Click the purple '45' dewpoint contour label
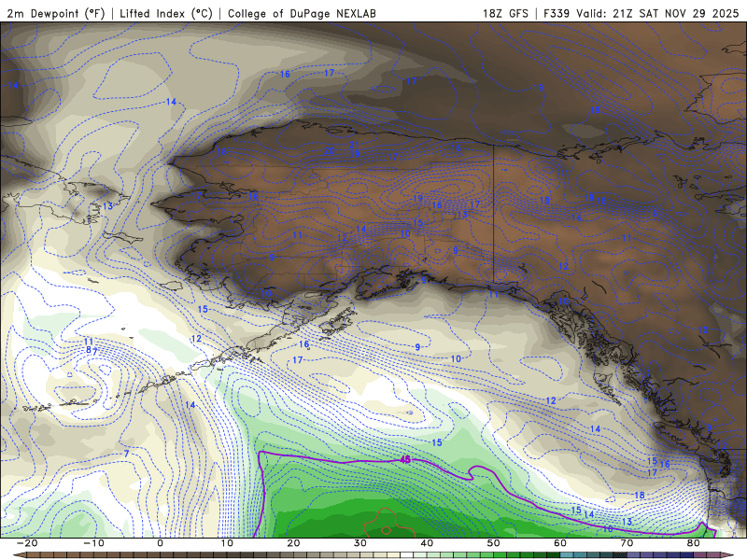This screenshot has height=560, width=747. [x=405, y=459]
